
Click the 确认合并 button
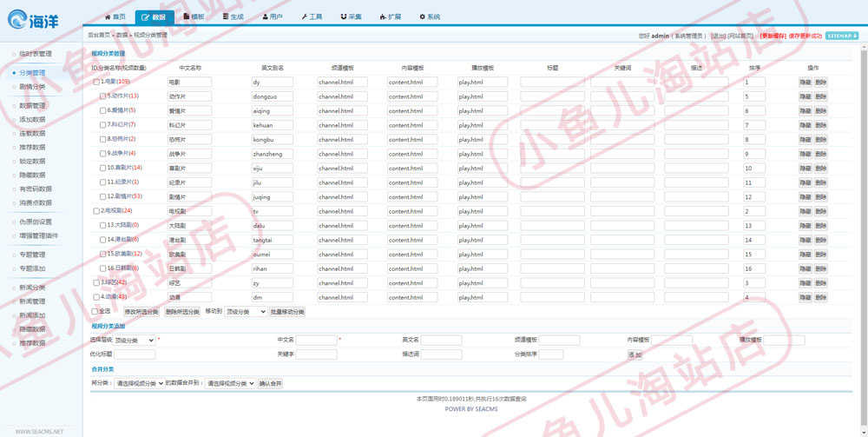[270, 383]
